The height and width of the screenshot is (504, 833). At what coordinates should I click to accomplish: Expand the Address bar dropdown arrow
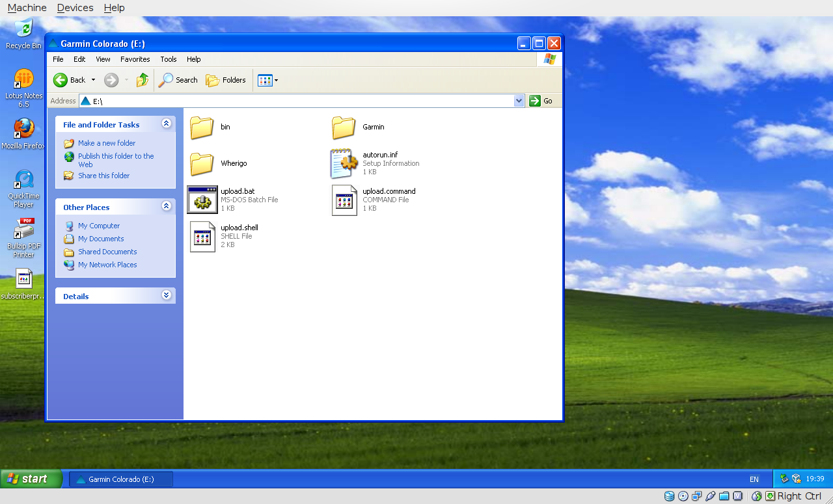(x=519, y=101)
